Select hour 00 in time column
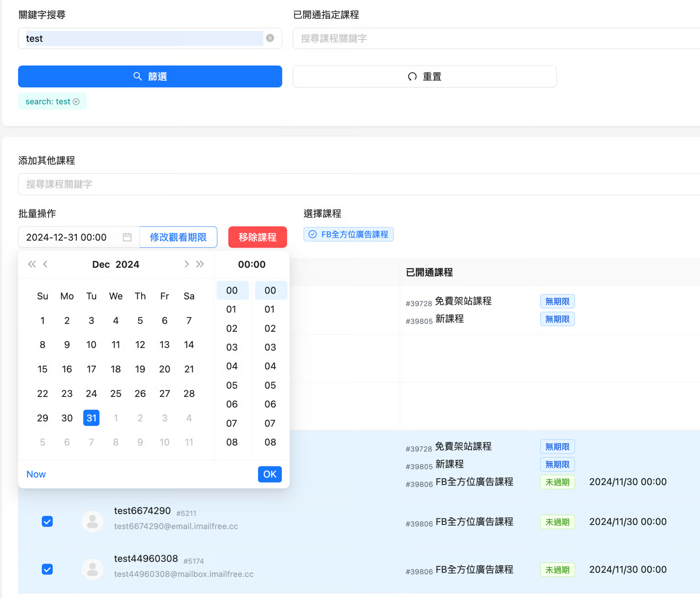Screen dimensions: 700x598 [x=232, y=290]
